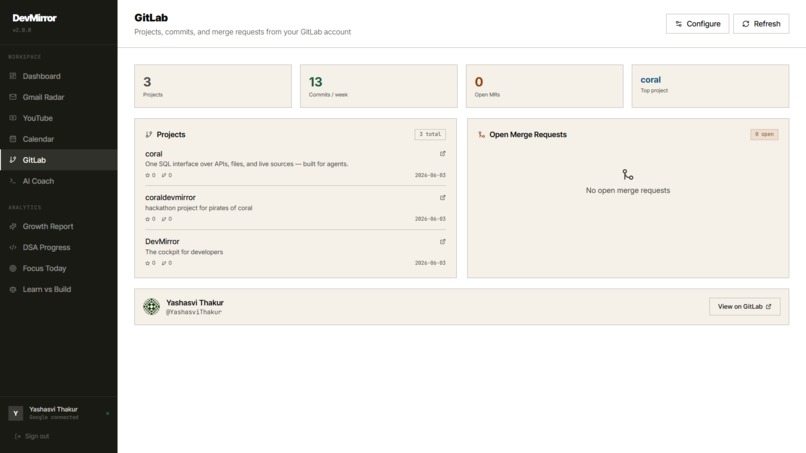Click DevMirror logo text
This screenshot has width=806, height=453.
(x=34, y=18)
